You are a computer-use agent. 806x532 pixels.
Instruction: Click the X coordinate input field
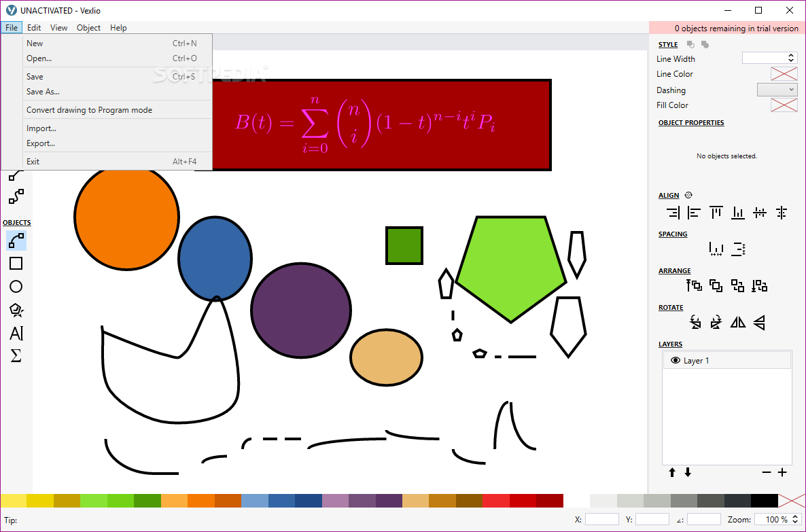point(602,519)
